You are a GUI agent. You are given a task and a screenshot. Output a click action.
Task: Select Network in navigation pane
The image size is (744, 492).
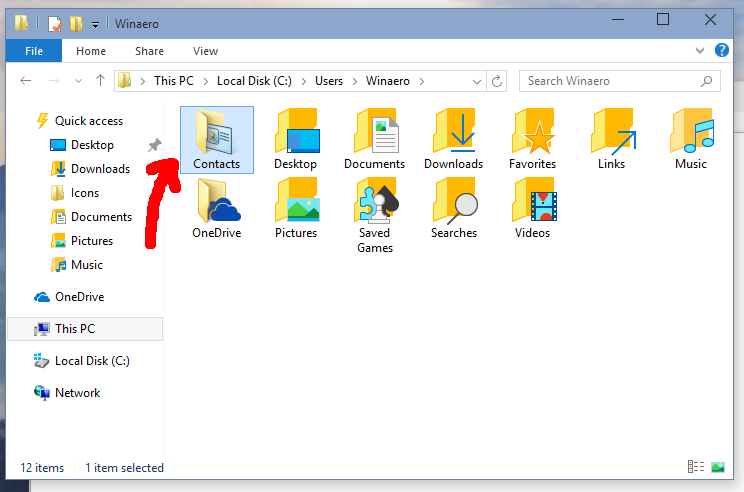[67, 393]
